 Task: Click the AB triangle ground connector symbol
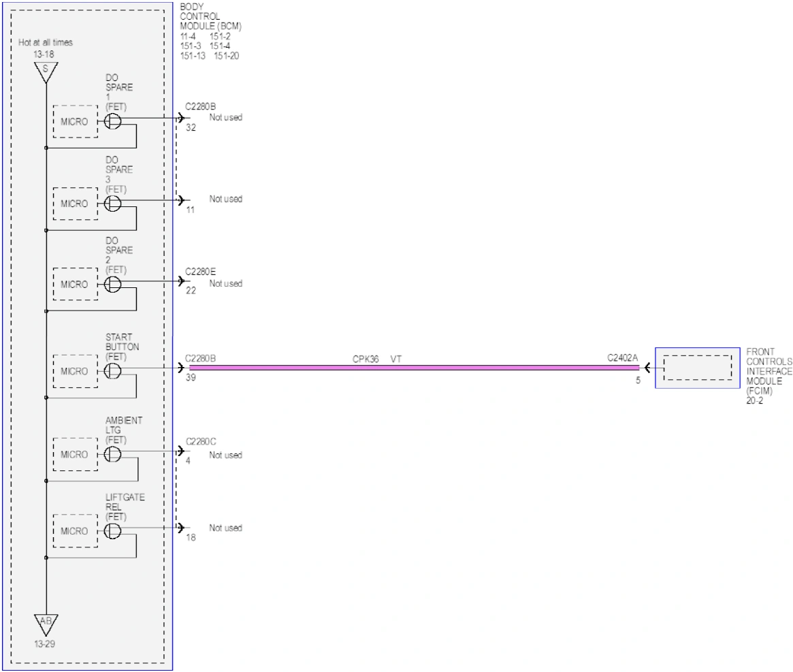point(46,624)
